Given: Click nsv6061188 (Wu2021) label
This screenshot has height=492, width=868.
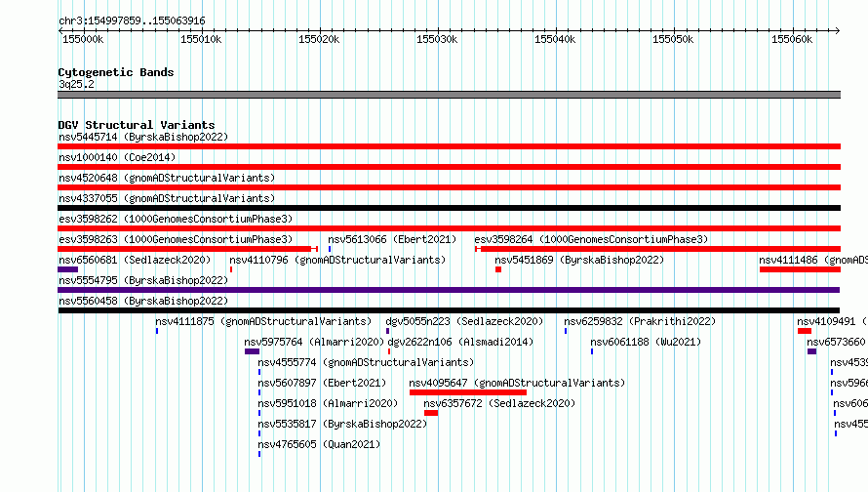Looking at the screenshot, I should point(646,342).
